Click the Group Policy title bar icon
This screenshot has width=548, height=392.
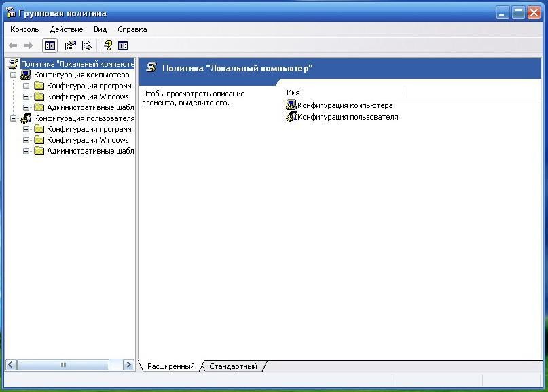click(x=10, y=13)
